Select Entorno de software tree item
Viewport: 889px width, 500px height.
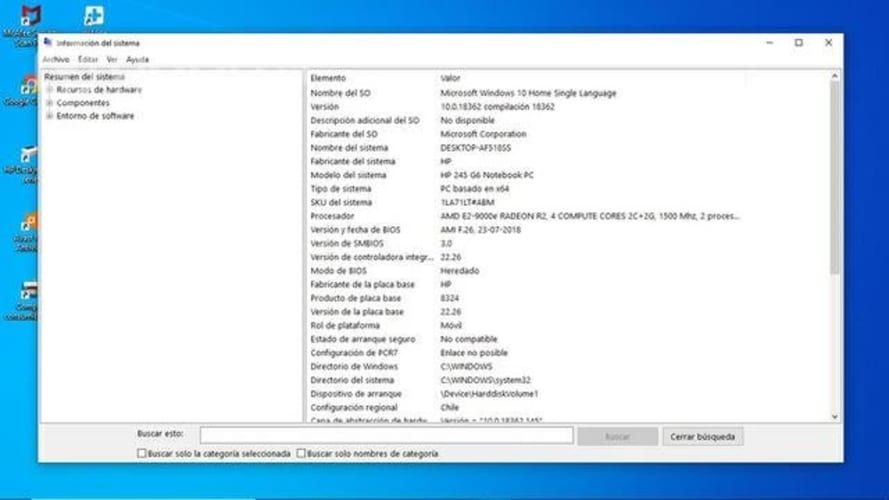95,116
